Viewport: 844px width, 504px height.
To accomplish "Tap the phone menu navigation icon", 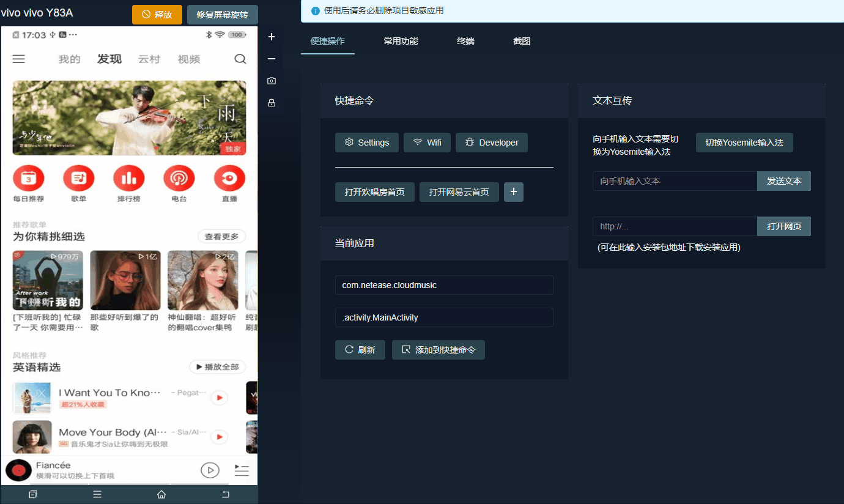I will (x=97, y=494).
